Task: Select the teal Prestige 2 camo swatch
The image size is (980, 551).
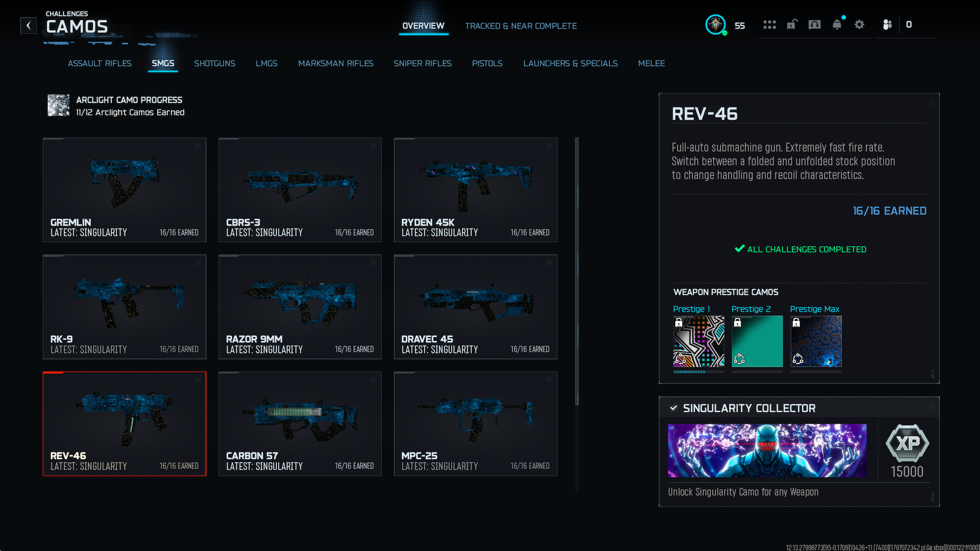Action: tap(757, 341)
